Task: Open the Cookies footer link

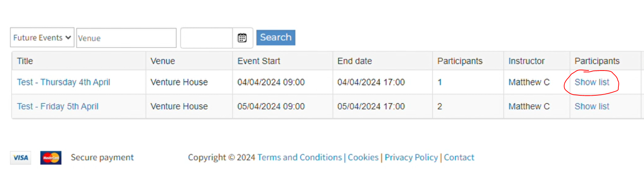Action: [x=363, y=158]
